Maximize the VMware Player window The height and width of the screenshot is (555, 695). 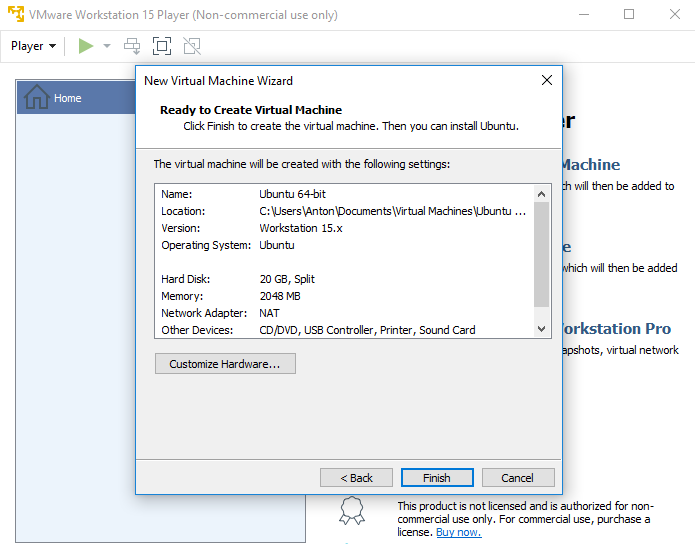click(629, 14)
